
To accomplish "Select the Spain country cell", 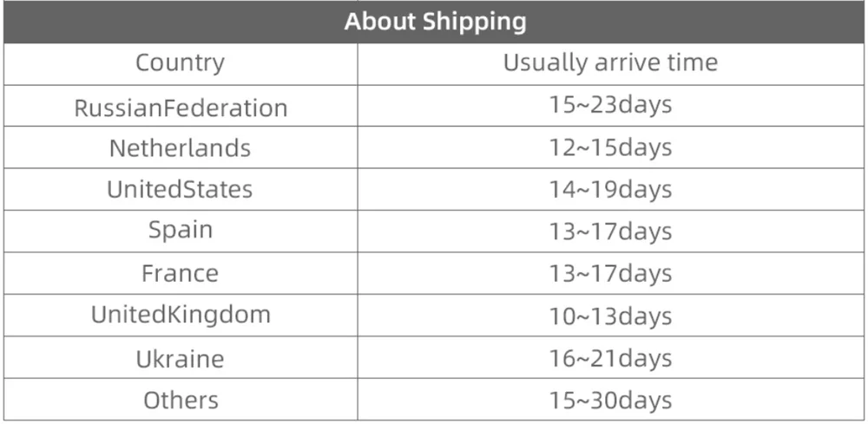I will click(181, 230).
